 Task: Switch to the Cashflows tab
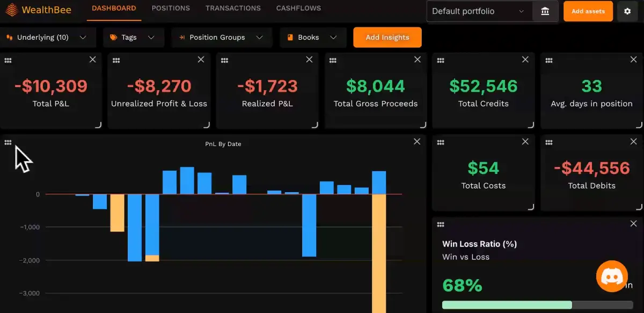[298, 8]
